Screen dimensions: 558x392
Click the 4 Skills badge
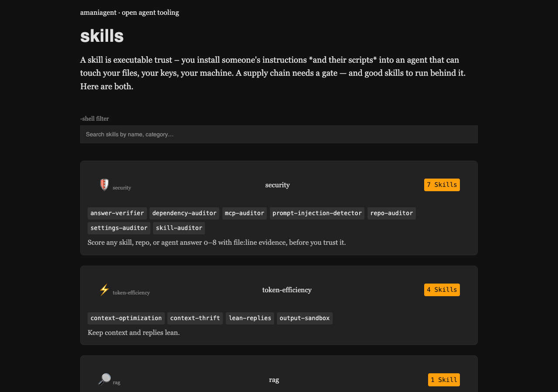[442, 290]
